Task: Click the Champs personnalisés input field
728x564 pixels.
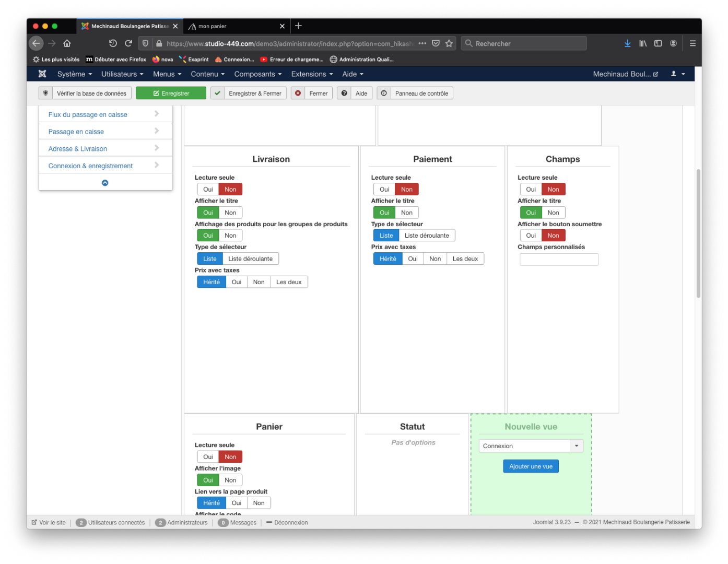Action: pos(559,260)
